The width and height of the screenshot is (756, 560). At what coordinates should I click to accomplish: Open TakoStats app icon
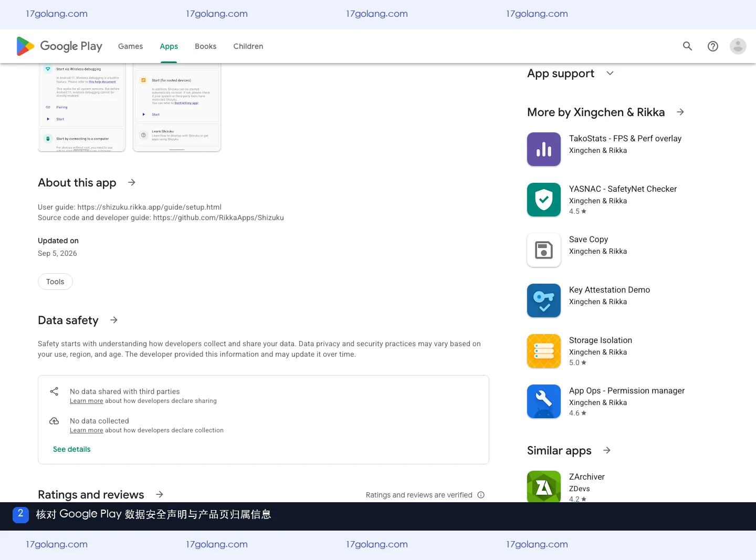[544, 149]
